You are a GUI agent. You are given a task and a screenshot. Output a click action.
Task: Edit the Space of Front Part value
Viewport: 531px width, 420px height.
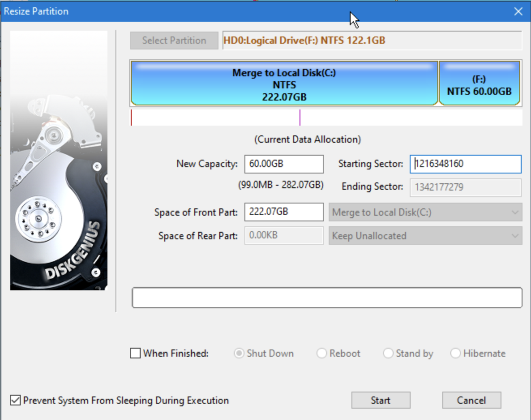[x=283, y=212]
